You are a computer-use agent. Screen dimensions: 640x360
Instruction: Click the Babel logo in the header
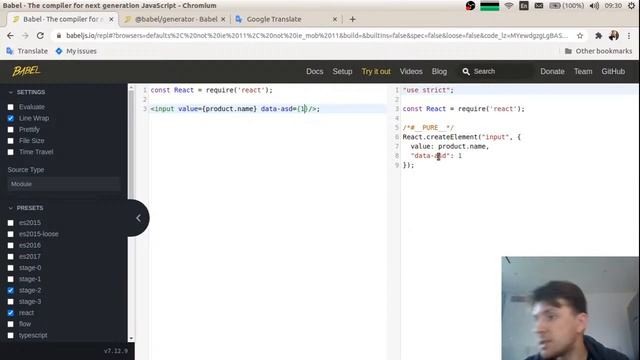[26, 71]
